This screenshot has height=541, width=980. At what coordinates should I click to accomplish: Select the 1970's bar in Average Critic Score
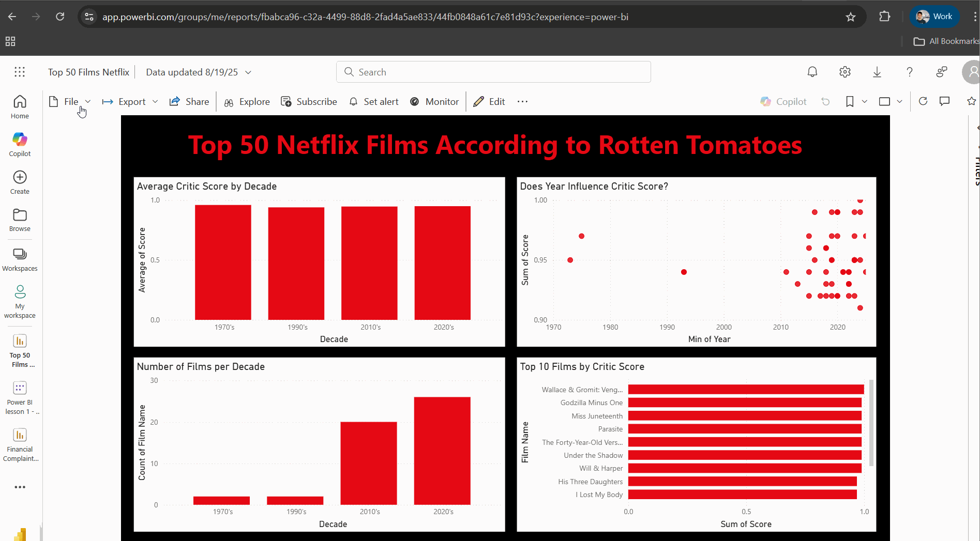coord(223,262)
